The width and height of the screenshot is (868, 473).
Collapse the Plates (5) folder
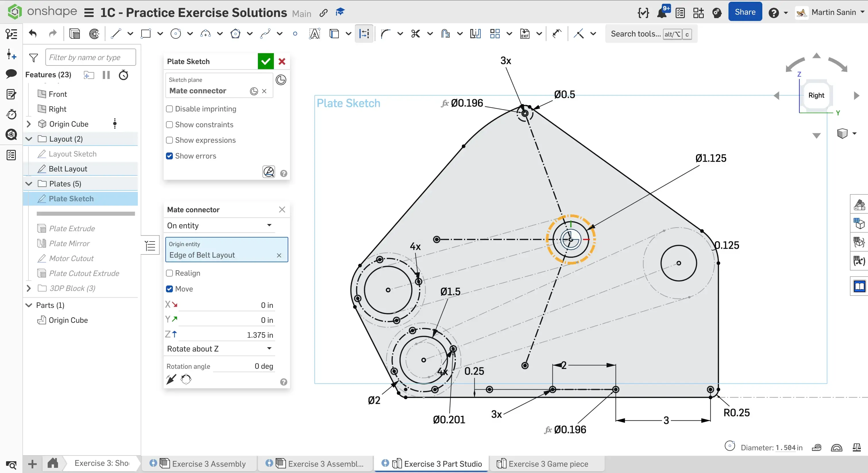pos(29,184)
